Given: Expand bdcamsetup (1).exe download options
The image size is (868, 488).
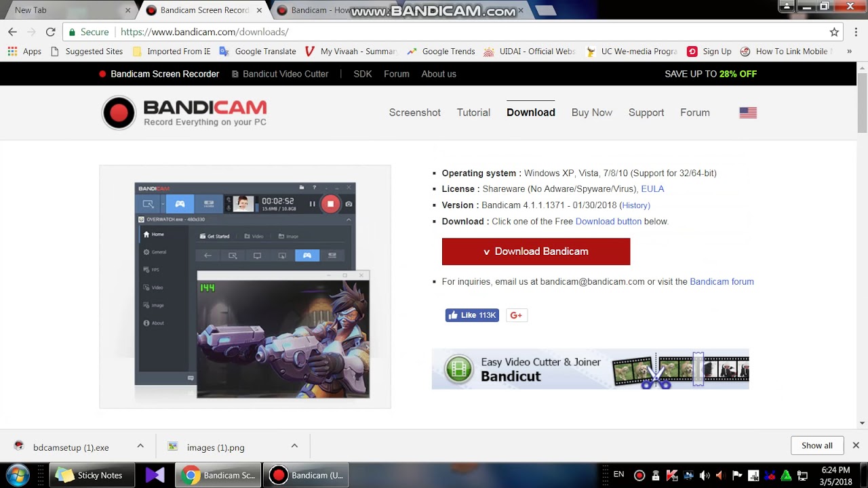Looking at the screenshot, I should click(140, 445).
